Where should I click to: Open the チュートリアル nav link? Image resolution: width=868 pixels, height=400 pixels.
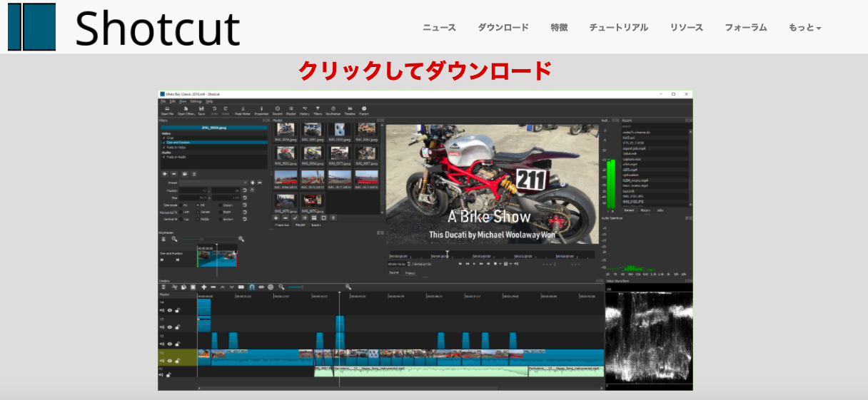coord(619,27)
